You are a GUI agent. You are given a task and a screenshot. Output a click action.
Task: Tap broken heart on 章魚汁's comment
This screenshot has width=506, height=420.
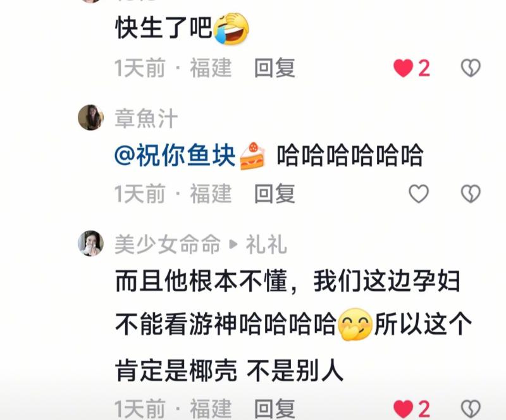point(471,194)
